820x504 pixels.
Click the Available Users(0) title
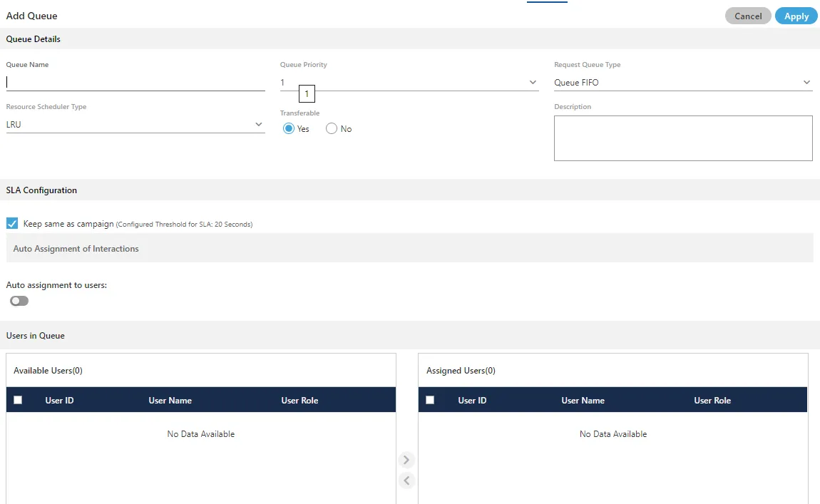48,371
